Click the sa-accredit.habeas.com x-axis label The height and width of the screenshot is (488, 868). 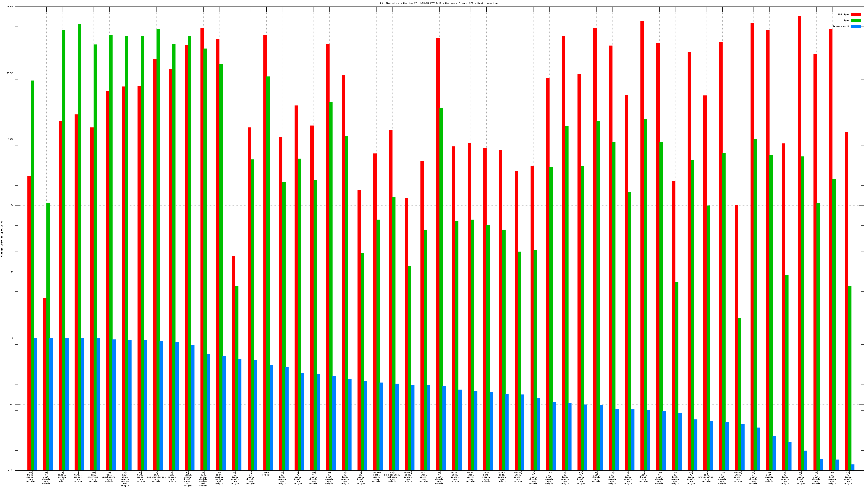(x=392, y=477)
